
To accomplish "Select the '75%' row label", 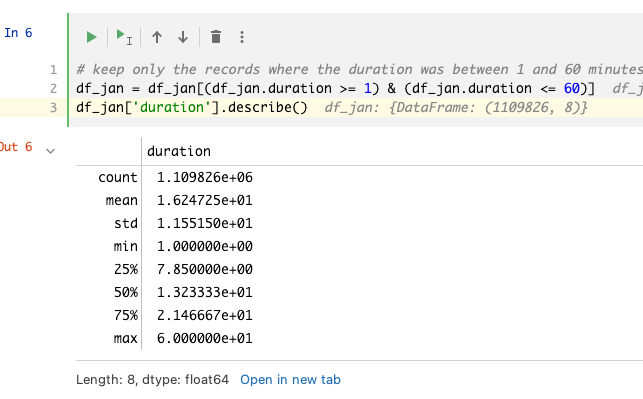I will click(126, 315).
